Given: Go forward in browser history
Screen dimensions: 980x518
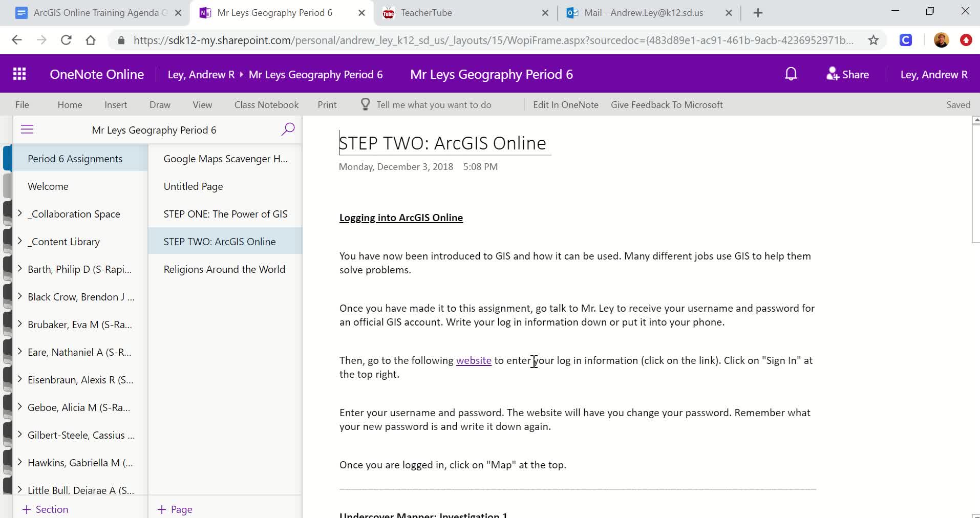Looking at the screenshot, I should pyautogui.click(x=41, y=40).
